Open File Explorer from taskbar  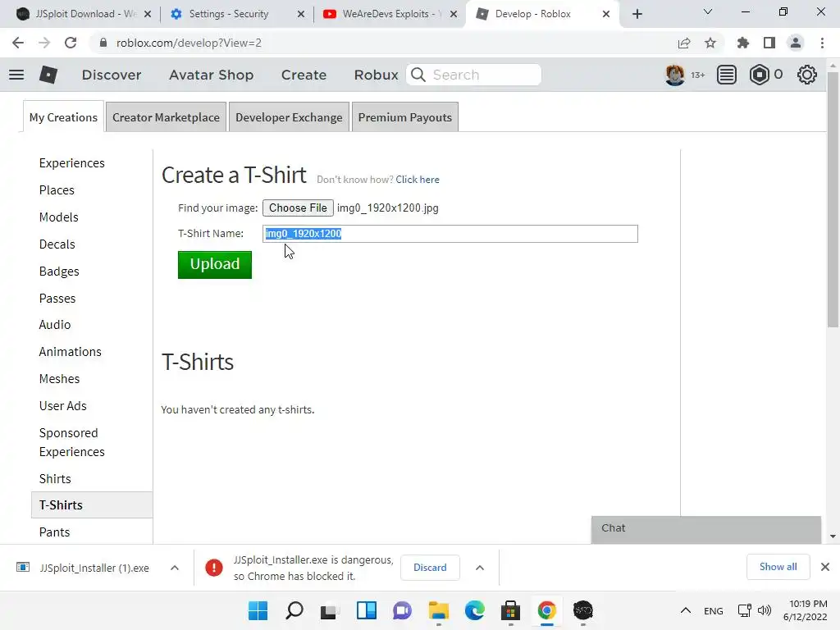click(x=439, y=610)
